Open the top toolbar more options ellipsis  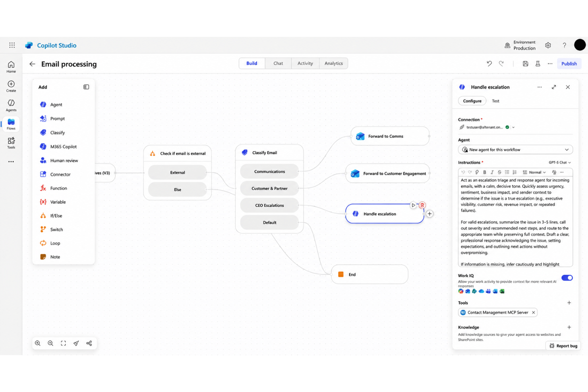pos(550,64)
